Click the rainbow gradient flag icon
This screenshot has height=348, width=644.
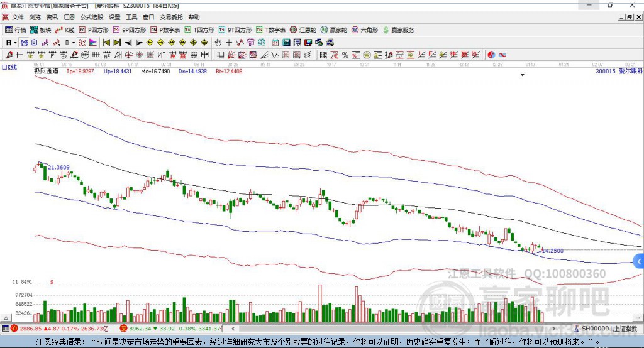point(93,43)
